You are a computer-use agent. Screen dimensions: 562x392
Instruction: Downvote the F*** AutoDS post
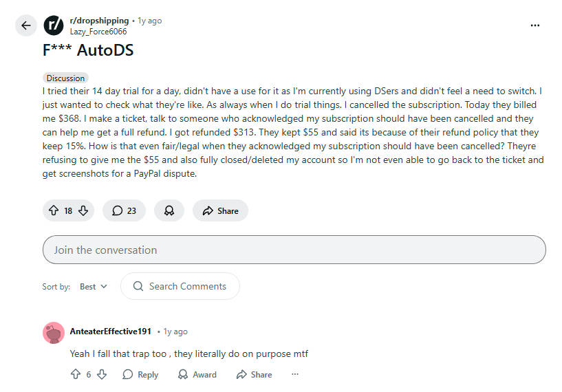[x=83, y=211]
